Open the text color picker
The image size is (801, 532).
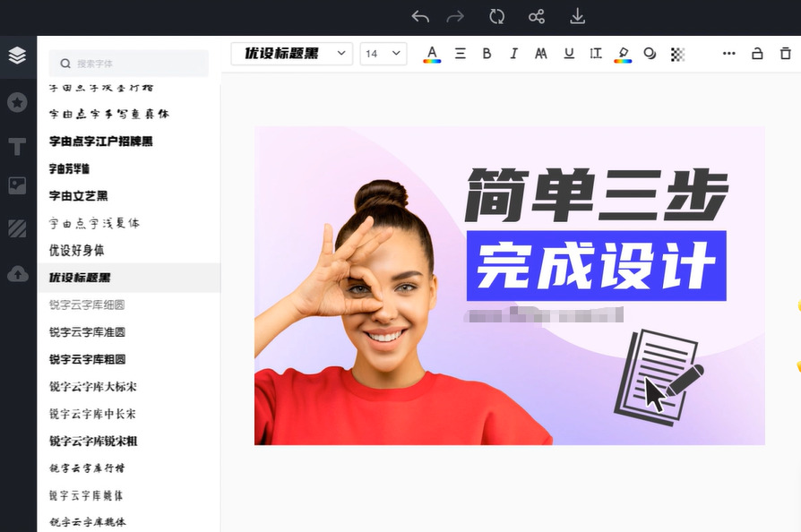click(x=432, y=54)
